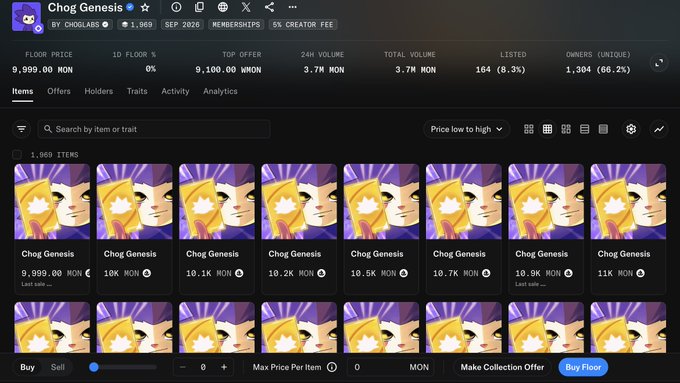
Task: Click the Chog Genesis collection avatar
Action: (26, 16)
